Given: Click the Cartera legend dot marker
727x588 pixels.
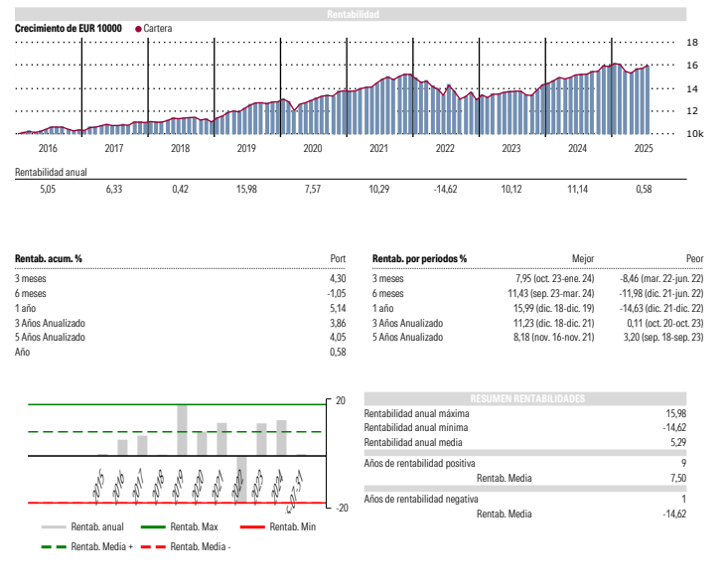Looking at the screenshot, I should point(138,29).
